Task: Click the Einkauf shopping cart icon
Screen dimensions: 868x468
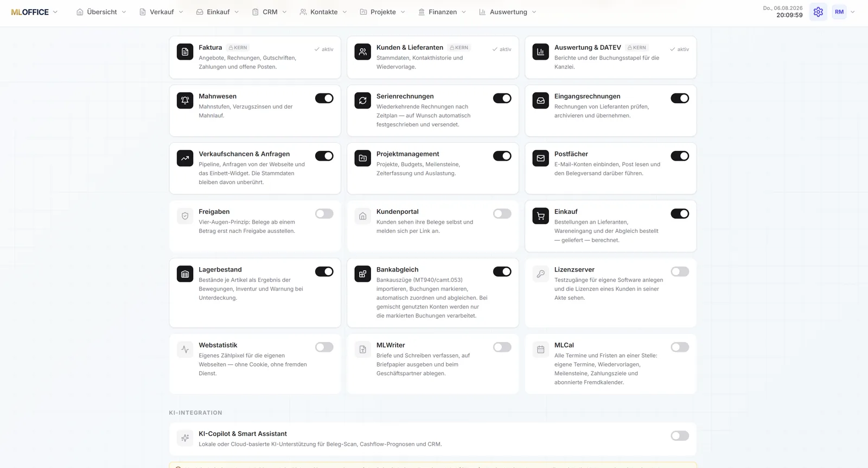Action: [541, 216]
